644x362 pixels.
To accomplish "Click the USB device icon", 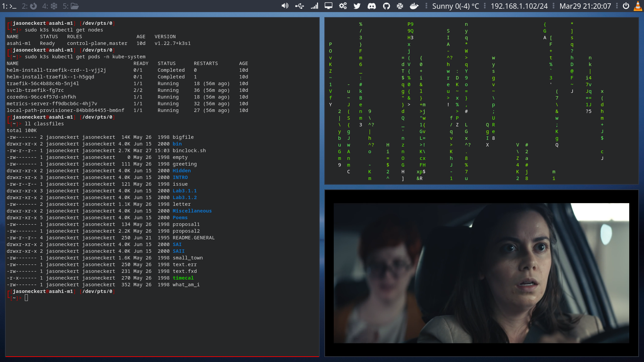I will 300,6.
